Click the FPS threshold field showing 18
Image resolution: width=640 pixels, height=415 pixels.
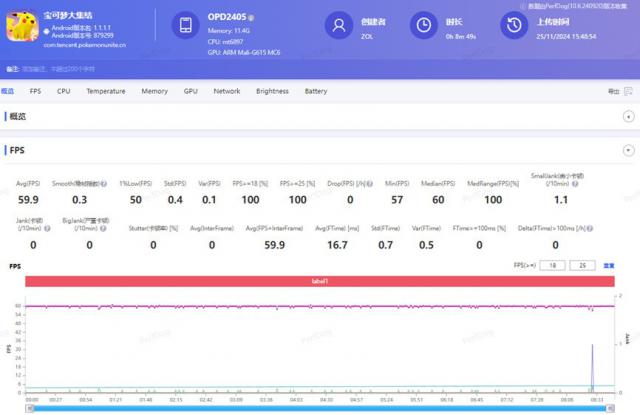point(556,266)
